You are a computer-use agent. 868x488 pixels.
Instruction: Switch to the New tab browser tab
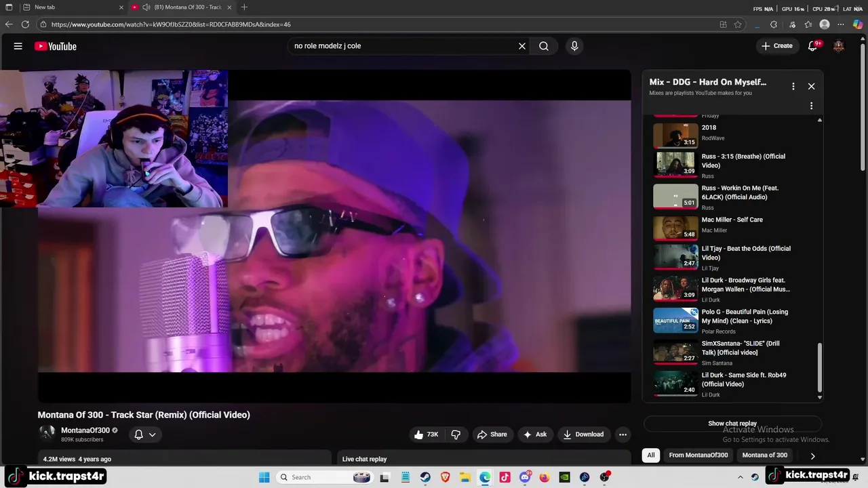point(72,7)
